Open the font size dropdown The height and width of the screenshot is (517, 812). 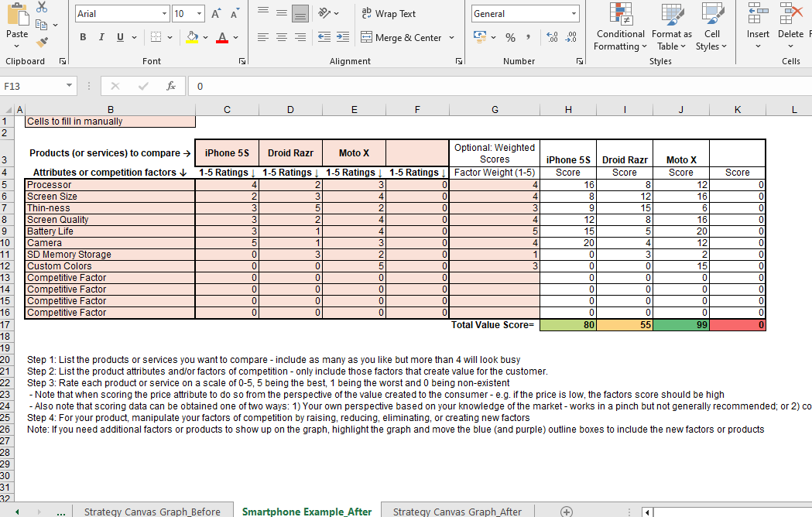(199, 14)
